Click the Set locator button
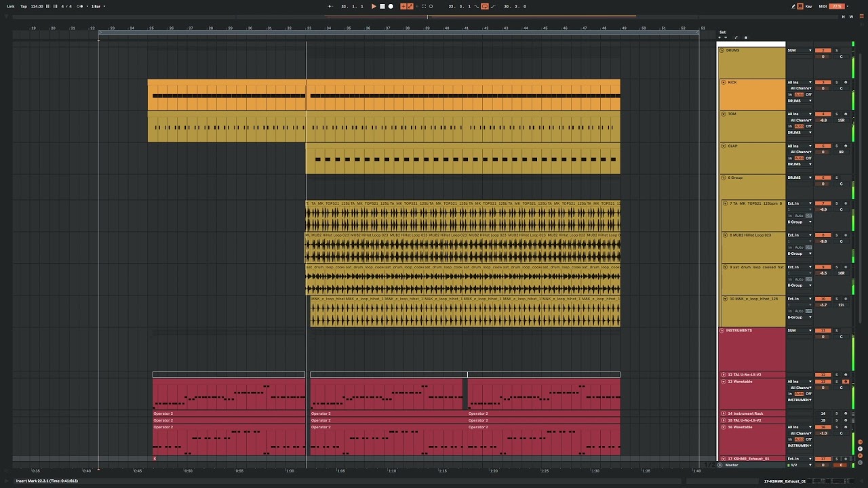The image size is (868, 488). (722, 32)
